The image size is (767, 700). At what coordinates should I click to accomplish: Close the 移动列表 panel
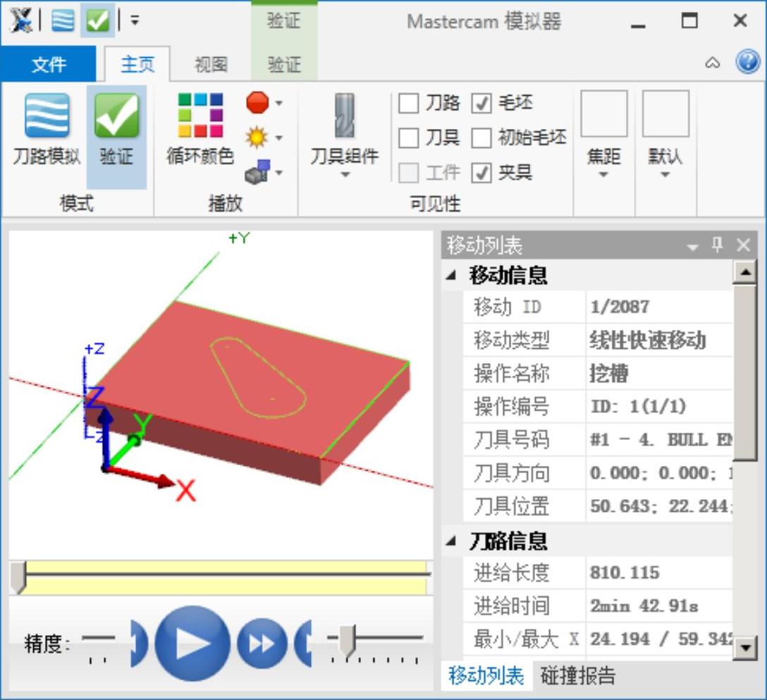743,245
